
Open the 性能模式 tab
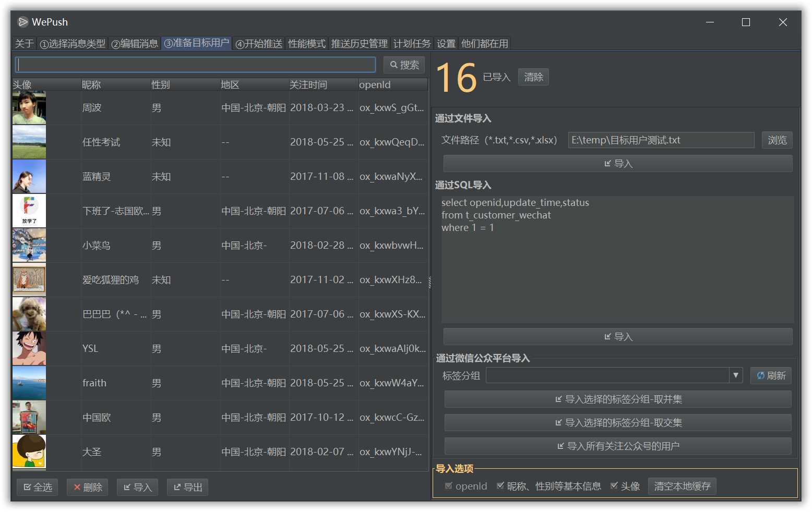pyautogui.click(x=307, y=44)
